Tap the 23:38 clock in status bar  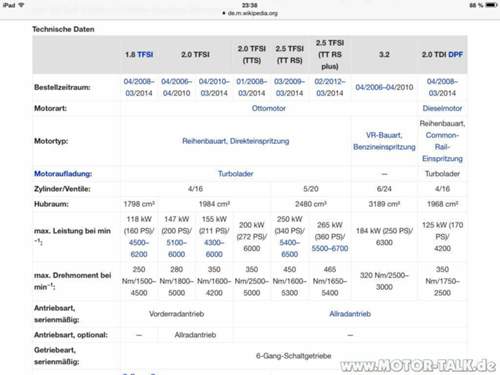coord(250,5)
